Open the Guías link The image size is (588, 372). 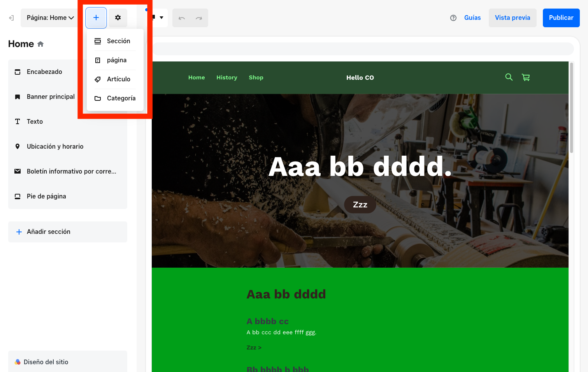(x=472, y=18)
